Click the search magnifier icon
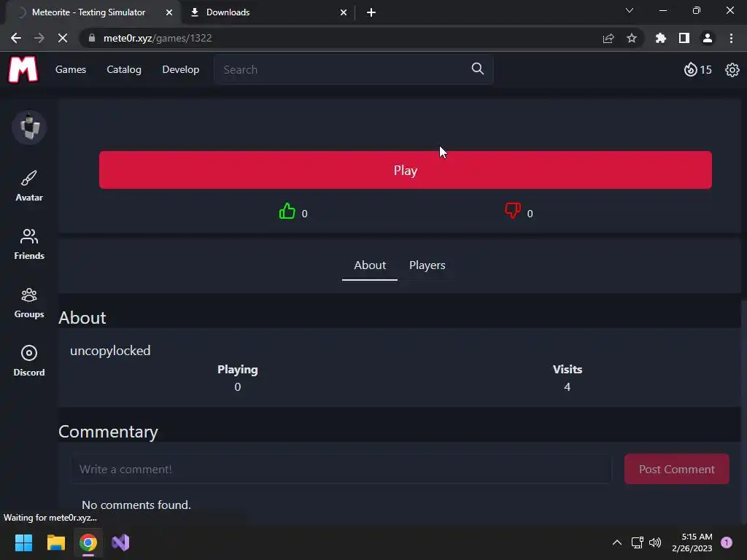Image resolution: width=747 pixels, height=560 pixels. [x=477, y=69]
